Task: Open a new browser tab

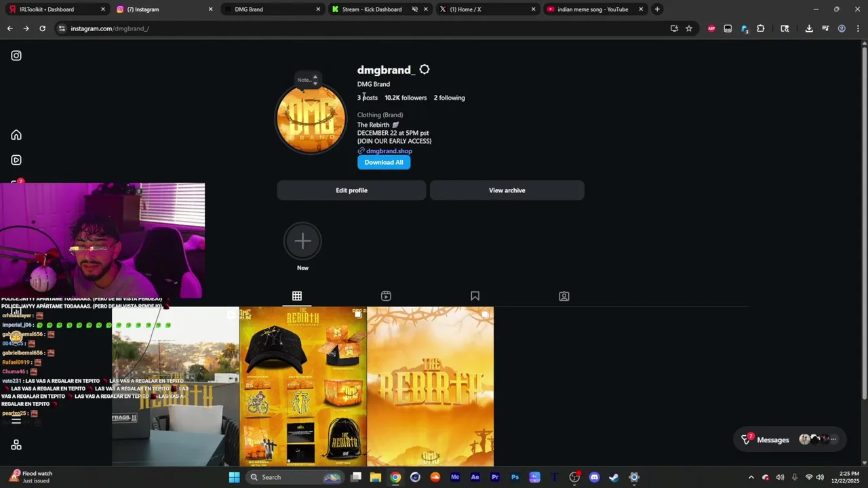Action: (x=656, y=9)
